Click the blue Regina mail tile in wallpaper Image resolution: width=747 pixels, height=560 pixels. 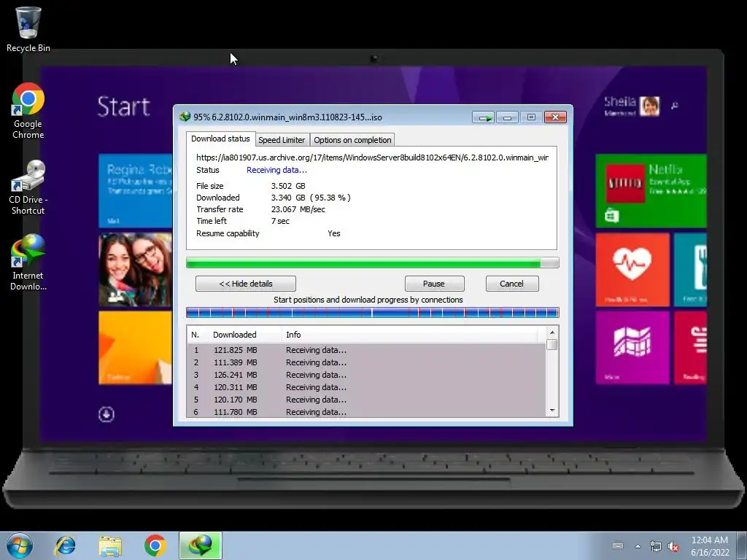pyautogui.click(x=136, y=190)
